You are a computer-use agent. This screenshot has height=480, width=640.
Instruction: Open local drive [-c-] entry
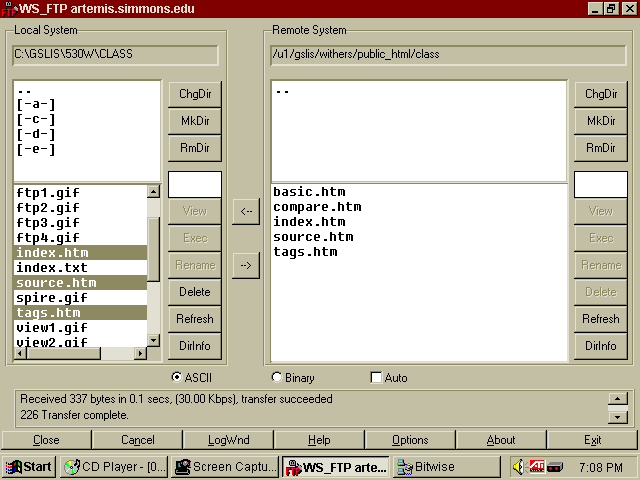click(36, 119)
